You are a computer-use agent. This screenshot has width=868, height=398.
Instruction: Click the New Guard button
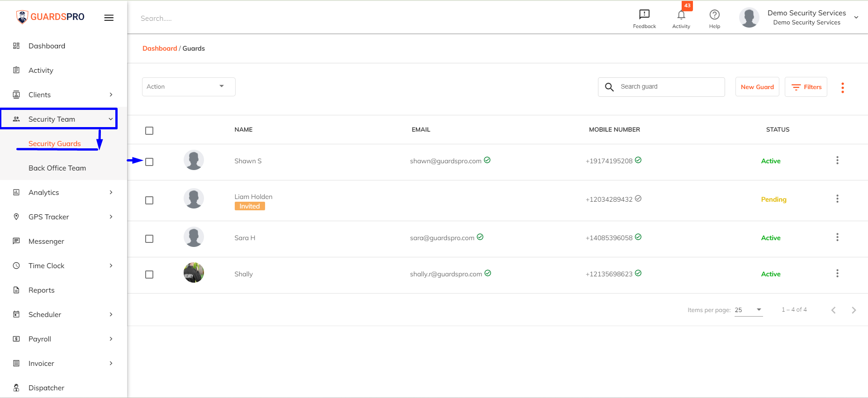757,87
